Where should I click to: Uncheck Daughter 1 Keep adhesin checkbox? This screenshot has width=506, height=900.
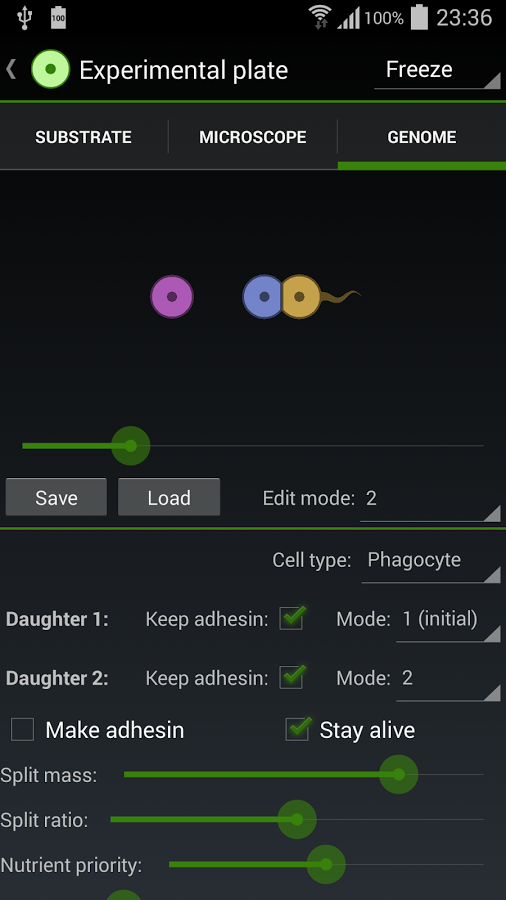point(291,619)
